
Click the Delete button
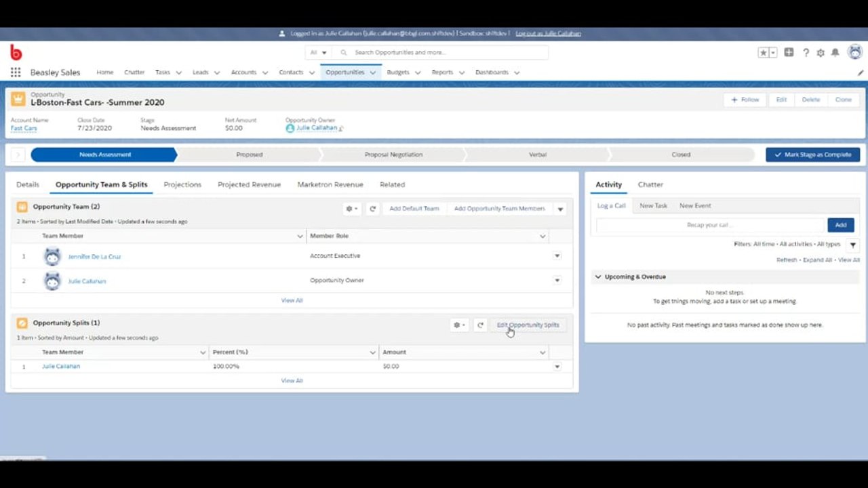[x=811, y=100]
